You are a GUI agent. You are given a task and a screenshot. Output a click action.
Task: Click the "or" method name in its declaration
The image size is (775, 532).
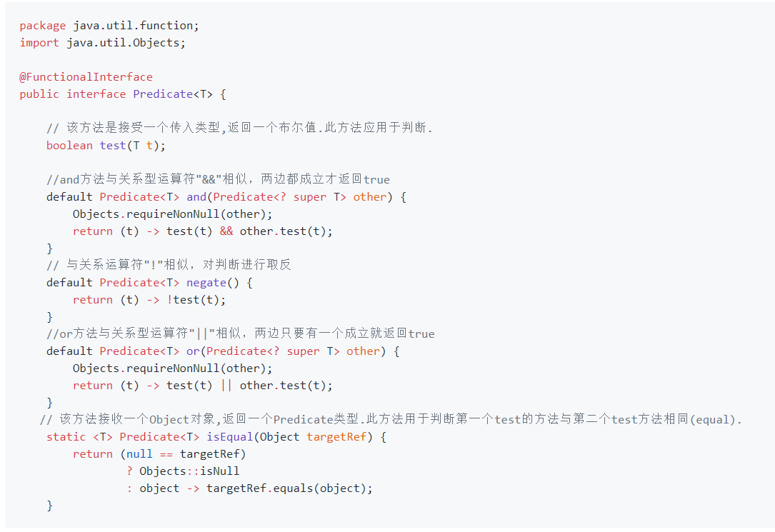(193, 351)
